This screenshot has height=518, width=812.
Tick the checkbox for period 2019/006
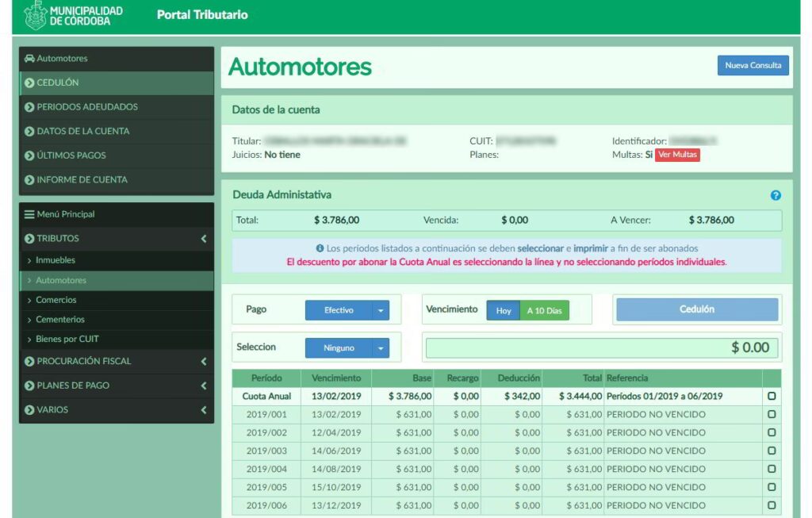click(x=772, y=505)
